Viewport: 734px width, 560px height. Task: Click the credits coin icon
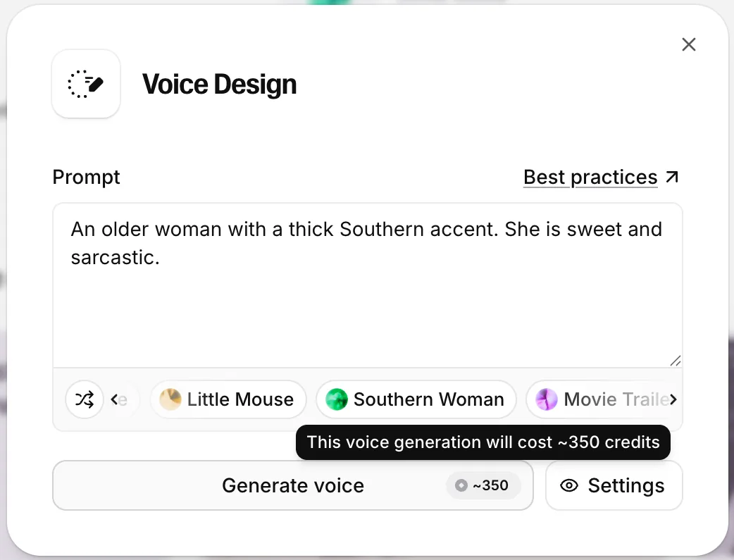tap(461, 485)
